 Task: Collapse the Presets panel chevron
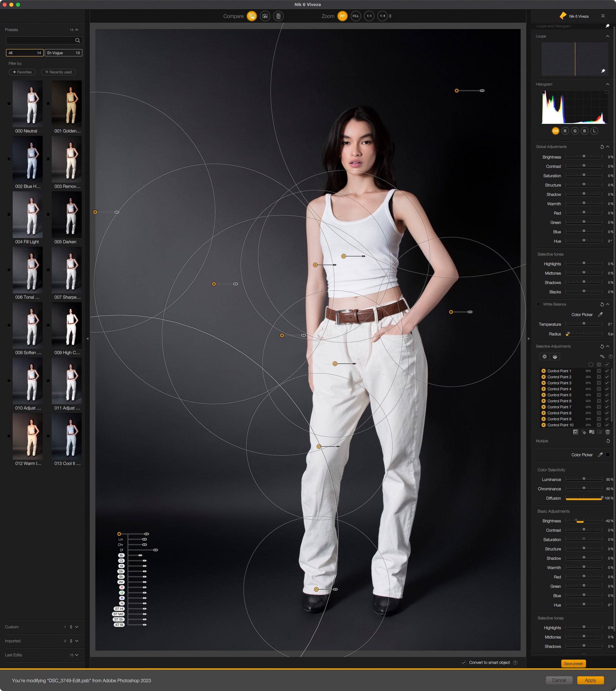pos(77,30)
